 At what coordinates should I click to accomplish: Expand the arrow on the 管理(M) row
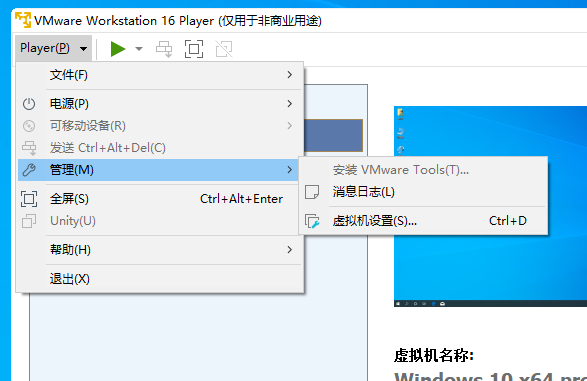[x=289, y=170]
